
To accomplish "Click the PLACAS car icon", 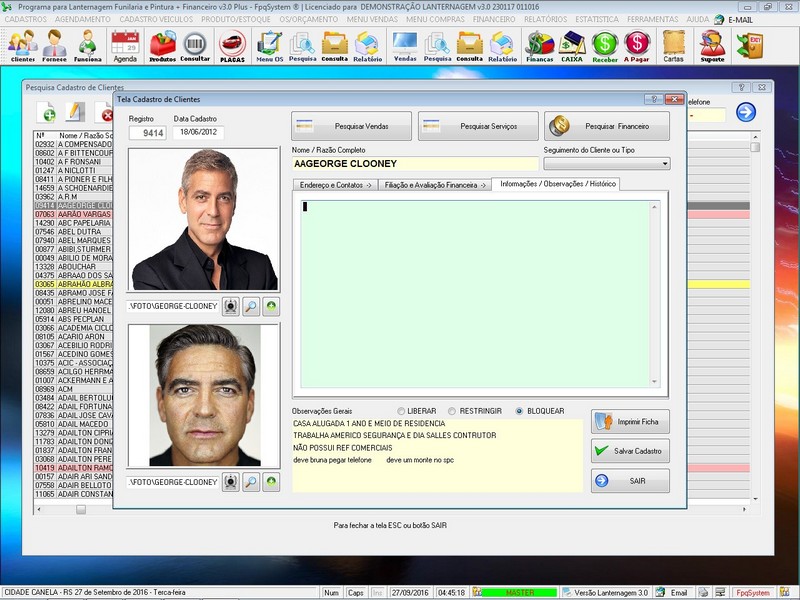I will pos(232,46).
